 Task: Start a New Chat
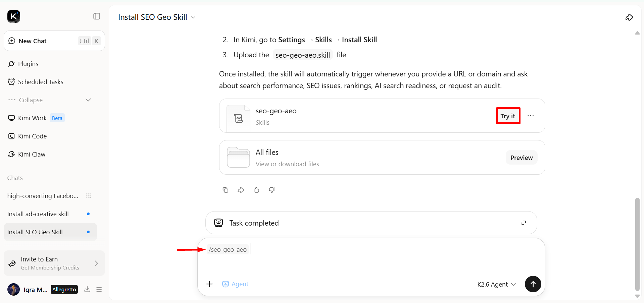54,41
